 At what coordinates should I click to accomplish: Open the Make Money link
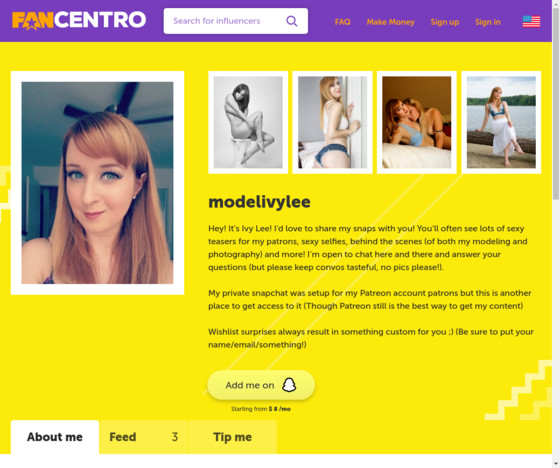(390, 22)
